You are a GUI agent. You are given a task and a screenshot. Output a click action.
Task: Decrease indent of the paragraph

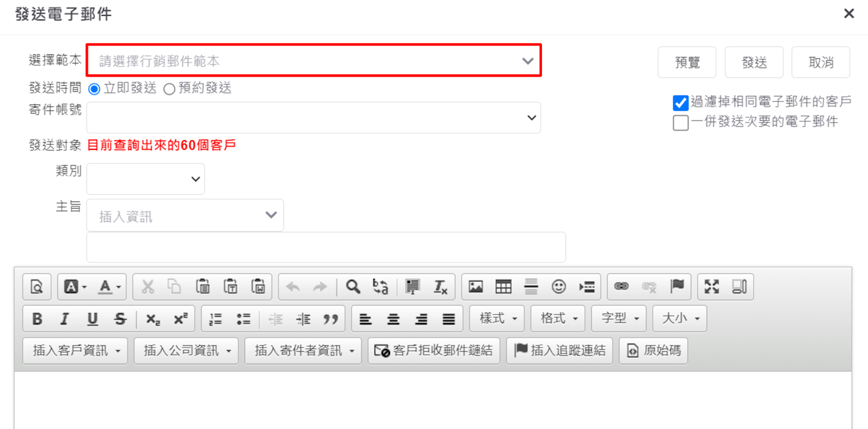[x=276, y=319]
